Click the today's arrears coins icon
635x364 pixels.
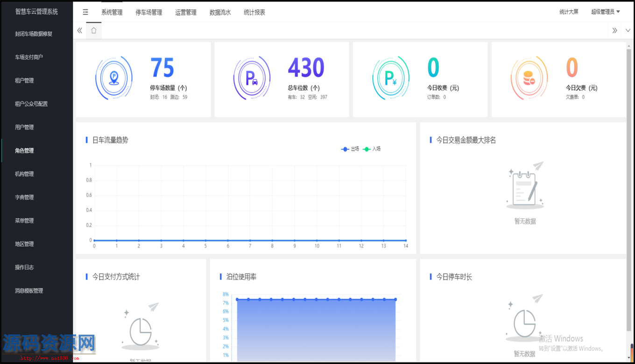tap(529, 78)
